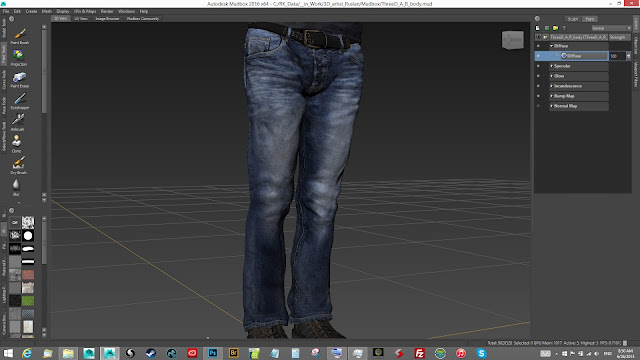Open the Diffuse layer strength dropdown arrow
The image size is (640, 360).
(628, 56)
